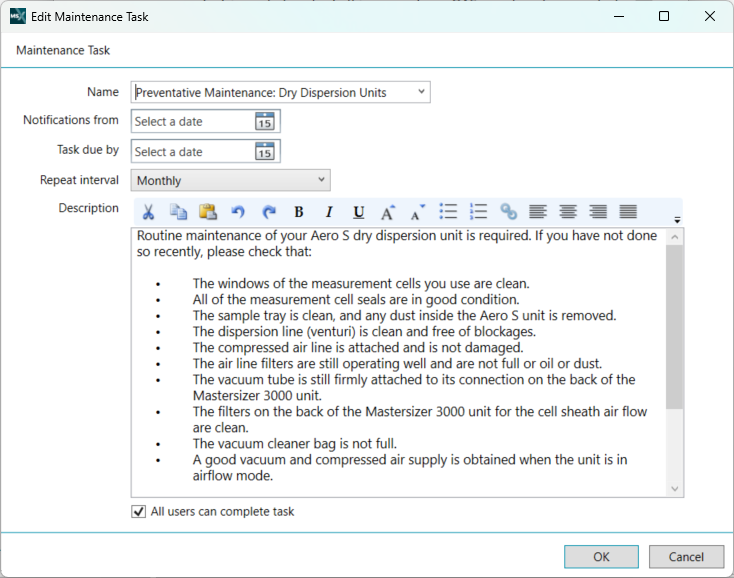The width and height of the screenshot is (734, 578).
Task: Undo the last edit in description
Action: pyautogui.click(x=238, y=212)
